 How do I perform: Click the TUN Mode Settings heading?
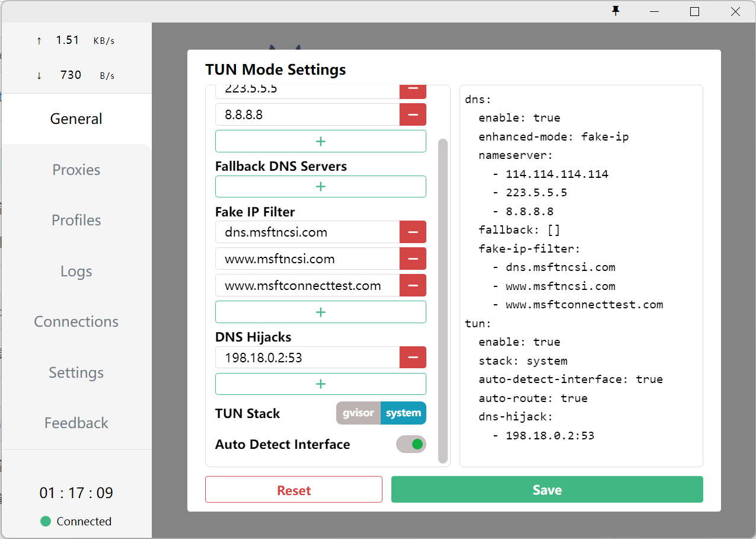(276, 69)
